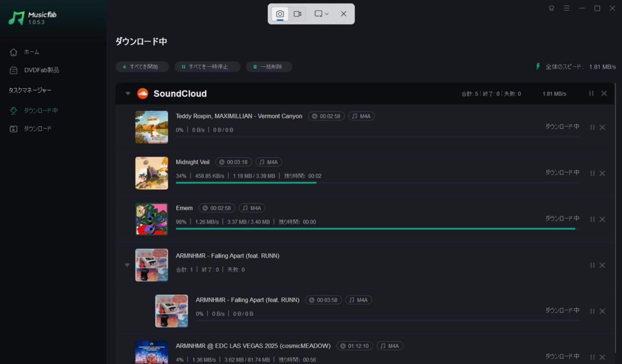Screen dimensions: 622x364
Task: Click the SoundCloud logo icon
Action: pyautogui.click(x=143, y=93)
